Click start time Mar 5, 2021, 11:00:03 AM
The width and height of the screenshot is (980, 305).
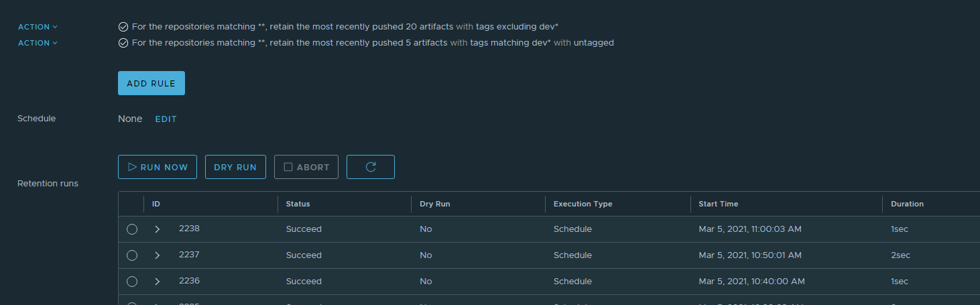750,229
